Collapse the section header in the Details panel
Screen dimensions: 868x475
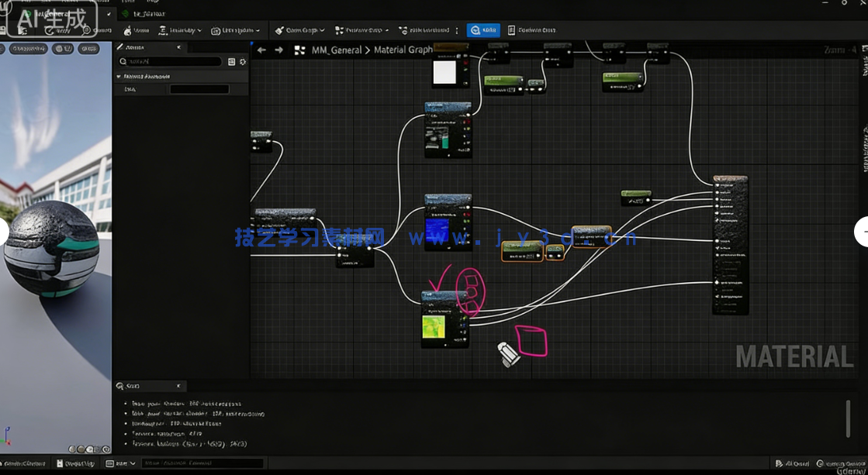[x=119, y=77]
